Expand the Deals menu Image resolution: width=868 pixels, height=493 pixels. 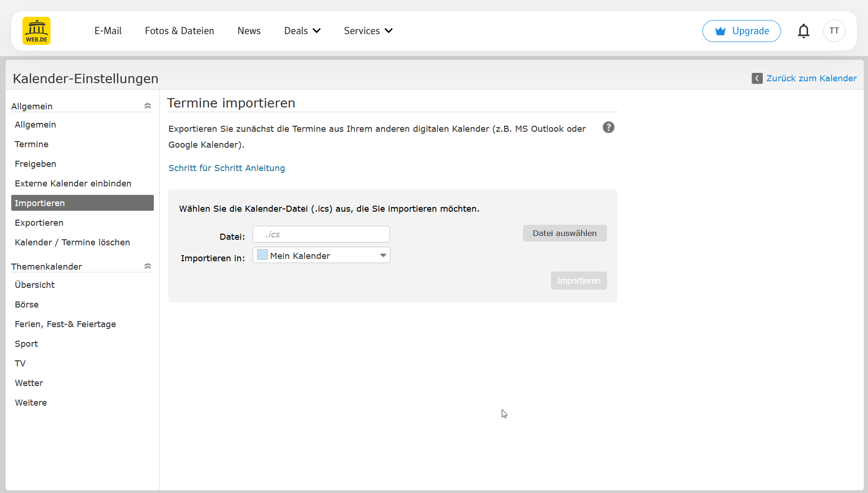click(302, 31)
